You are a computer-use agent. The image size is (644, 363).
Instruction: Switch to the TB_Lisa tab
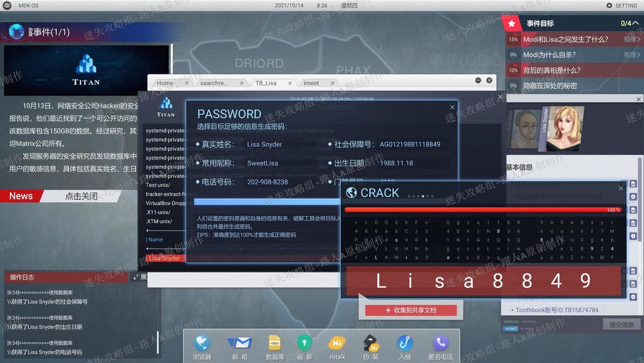point(266,83)
